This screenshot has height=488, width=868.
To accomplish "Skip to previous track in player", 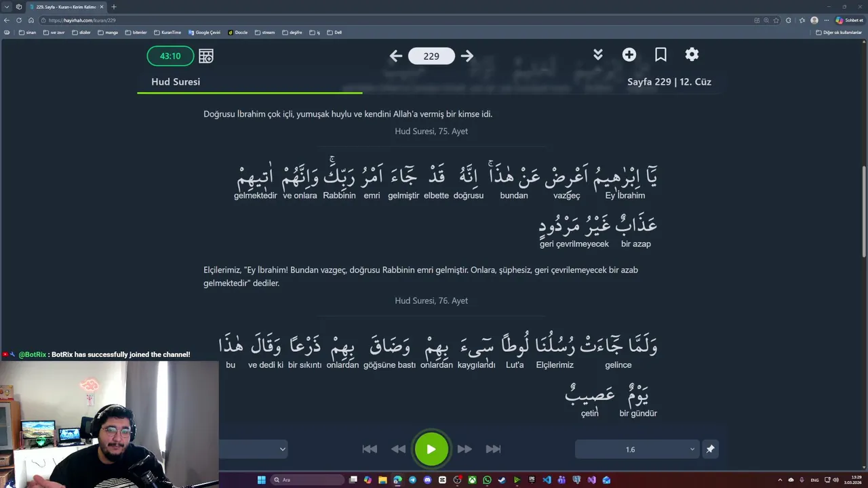I will click(x=370, y=449).
